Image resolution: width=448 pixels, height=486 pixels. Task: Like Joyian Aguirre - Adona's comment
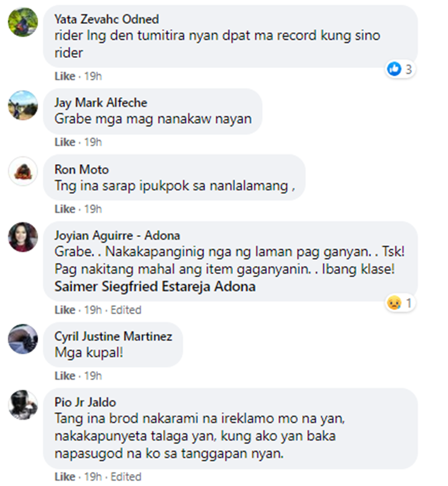point(65,310)
